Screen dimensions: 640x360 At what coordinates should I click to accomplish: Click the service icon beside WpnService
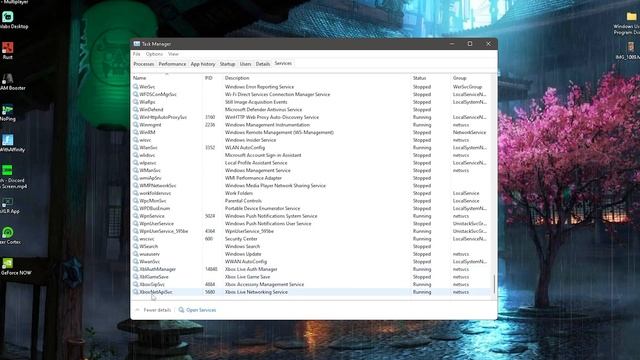pos(136,216)
